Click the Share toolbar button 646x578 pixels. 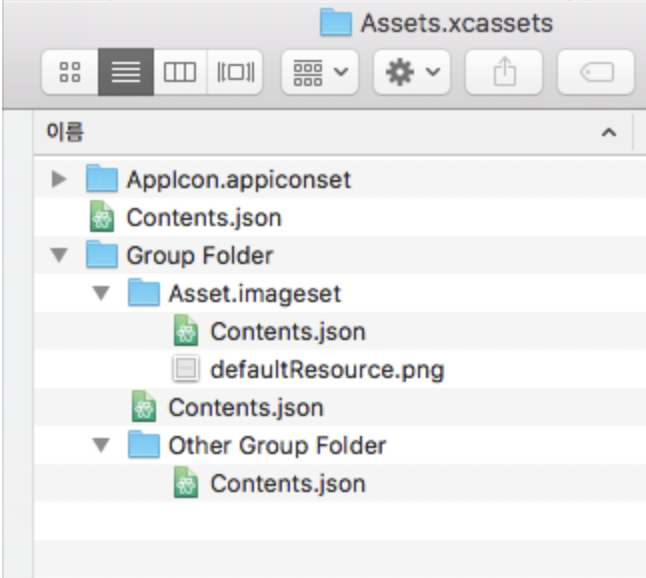504,72
